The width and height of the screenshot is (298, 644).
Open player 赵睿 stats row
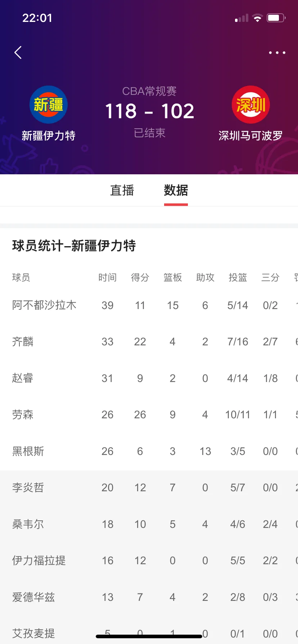click(149, 378)
